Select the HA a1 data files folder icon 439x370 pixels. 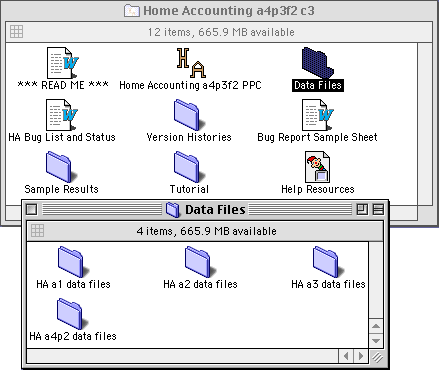73,262
